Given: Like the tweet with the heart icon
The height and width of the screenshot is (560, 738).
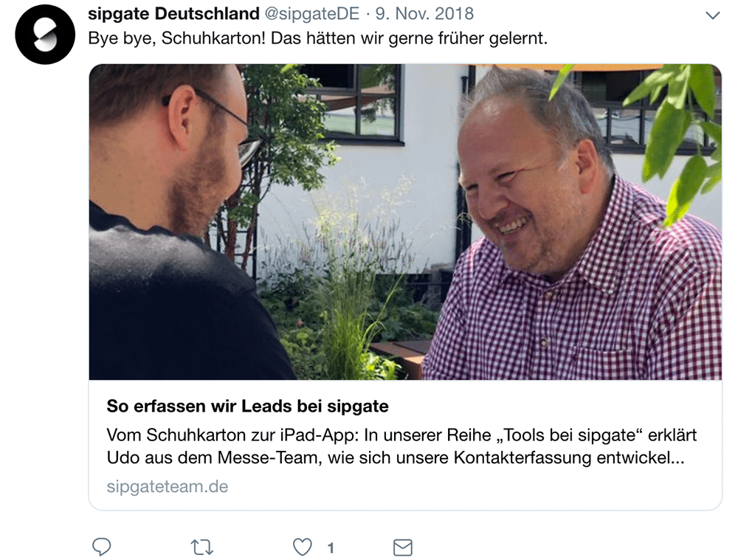Looking at the screenshot, I should click(x=302, y=547).
